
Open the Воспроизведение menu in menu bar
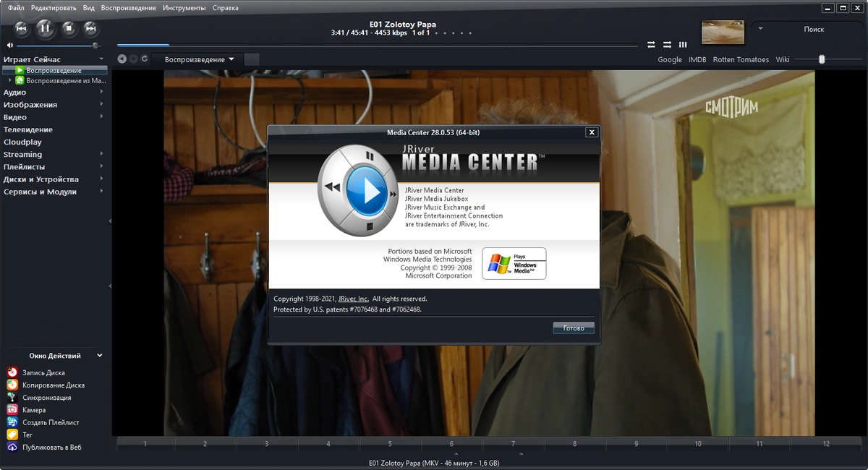(129, 8)
